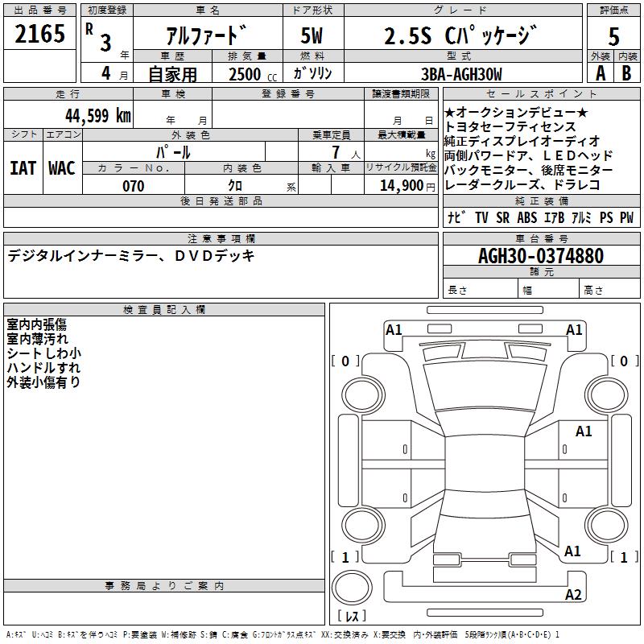644x644 pixels.
Task: Select the 車検 header
Action: 173,94
